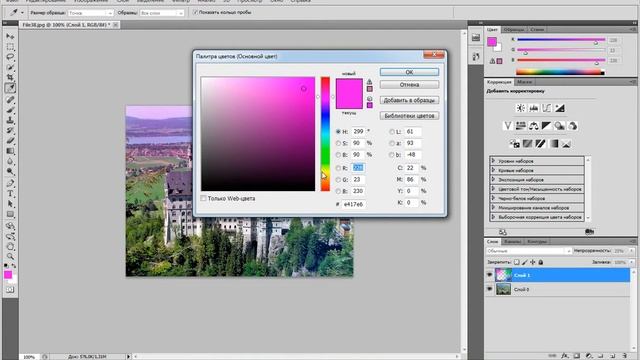This screenshot has width=640, height=360.
Task: Click OK in the color picker dialog
Action: [x=409, y=72]
